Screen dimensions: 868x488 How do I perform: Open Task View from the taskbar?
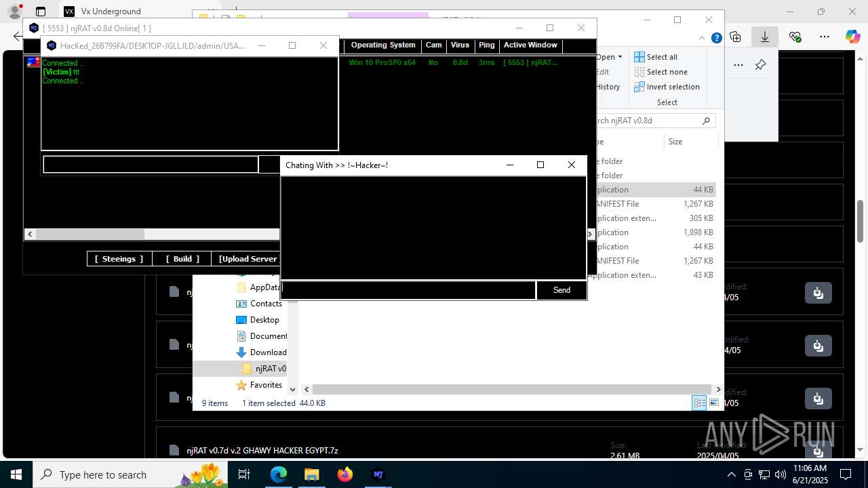click(244, 474)
